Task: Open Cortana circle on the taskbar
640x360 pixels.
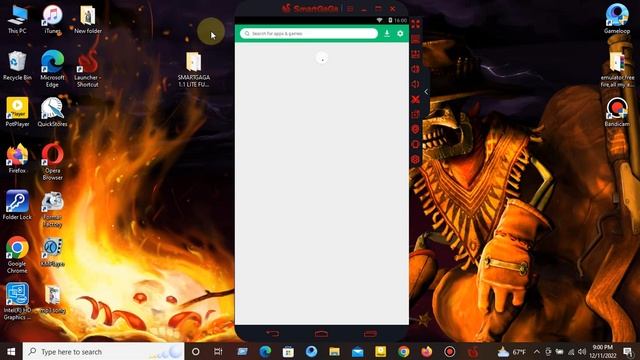Action: pos(196,351)
